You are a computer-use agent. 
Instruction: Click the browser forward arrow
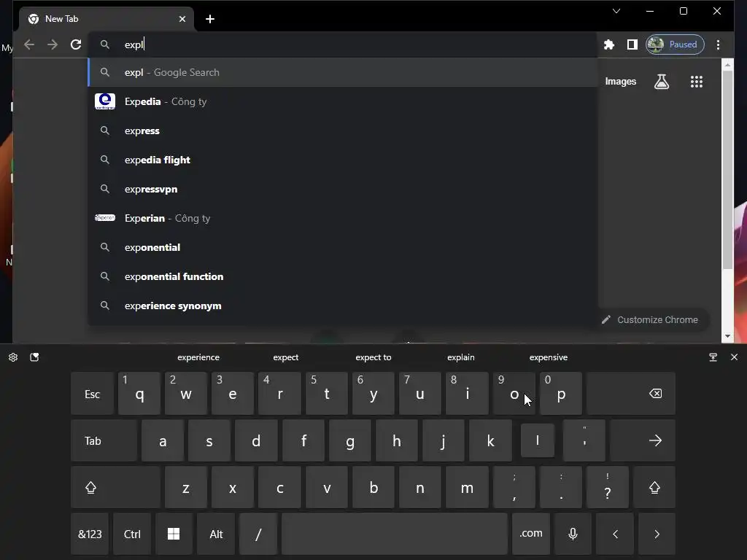coord(53,44)
